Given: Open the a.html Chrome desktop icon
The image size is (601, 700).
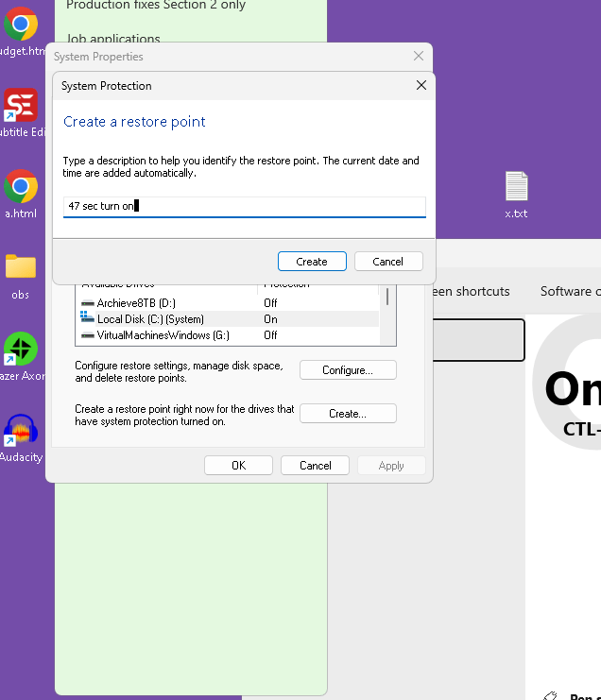Looking at the screenshot, I should tap(21, 194).
